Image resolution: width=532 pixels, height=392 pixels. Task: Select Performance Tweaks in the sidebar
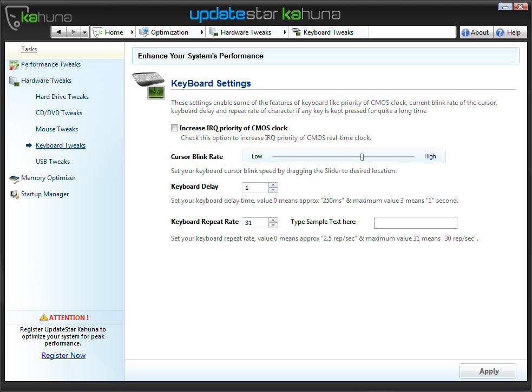tap(51, 64)
